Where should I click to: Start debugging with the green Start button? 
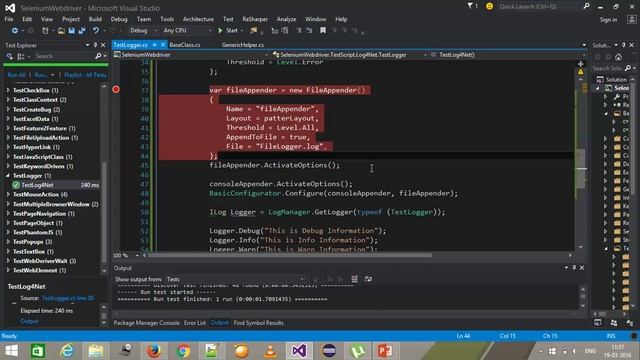[228, 31]
